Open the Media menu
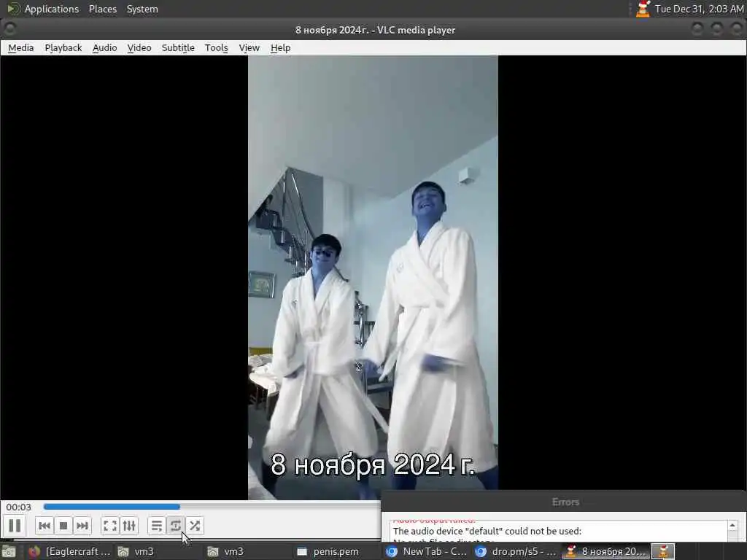This screenshot has width=747, height=560. pos(21,47)
